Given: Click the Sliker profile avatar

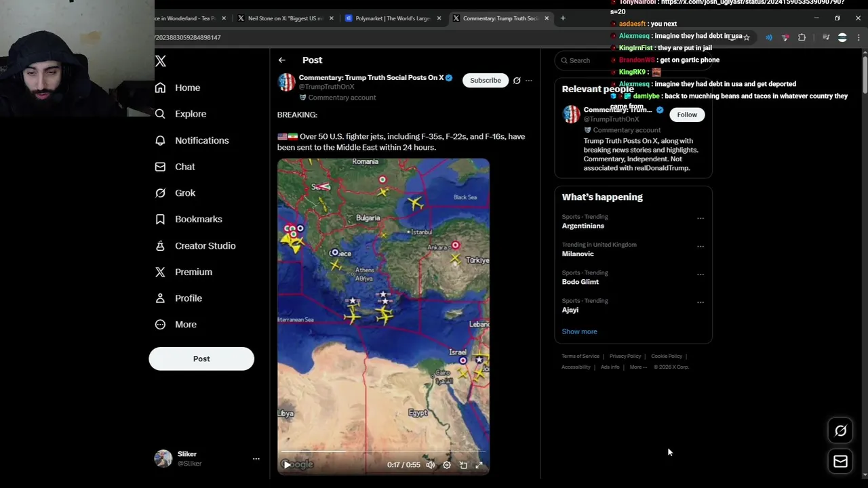Looking at the screenshot, I should coord(163,459).
